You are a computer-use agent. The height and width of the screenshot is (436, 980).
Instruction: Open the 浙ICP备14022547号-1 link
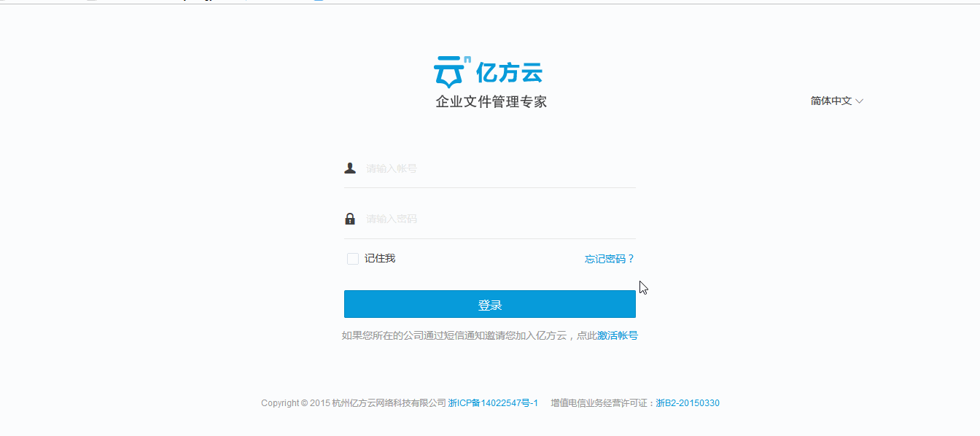[x=493, y=403]
